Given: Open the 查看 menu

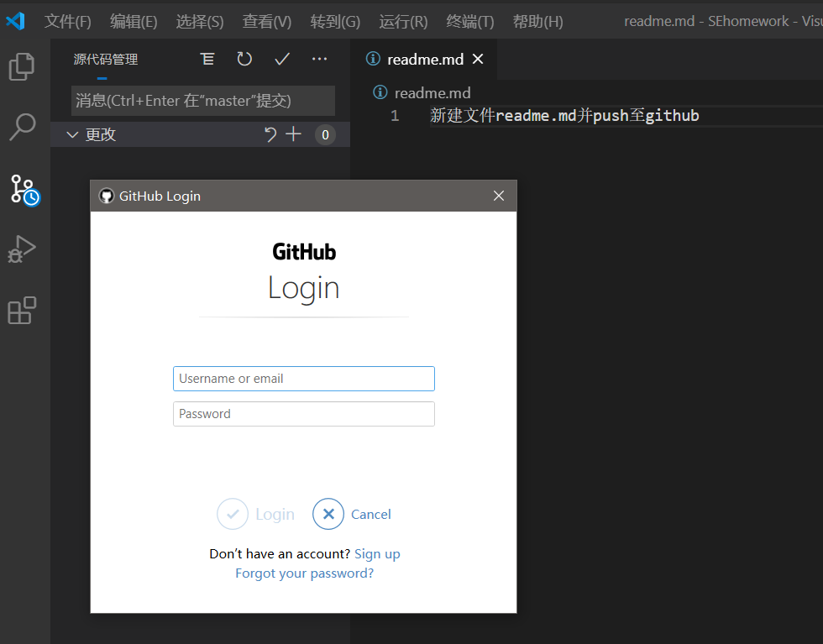Looking at the screenshot, I should [266, 21].
